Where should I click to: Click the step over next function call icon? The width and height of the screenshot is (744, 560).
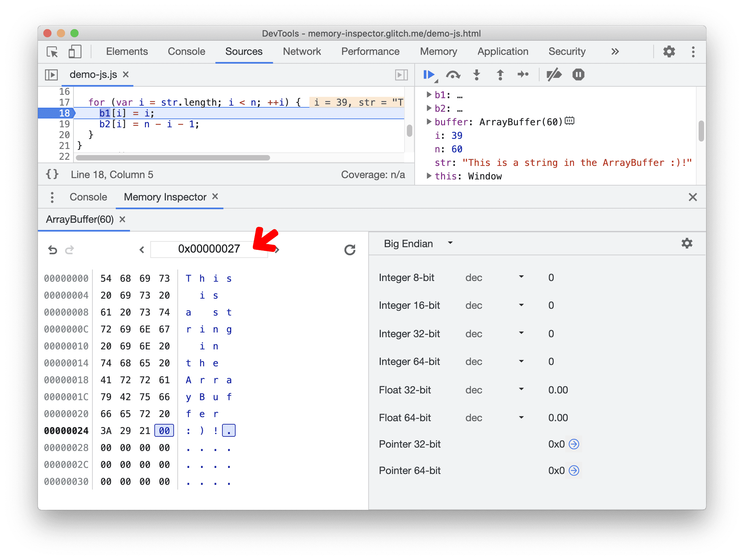(x=452, y=75)
